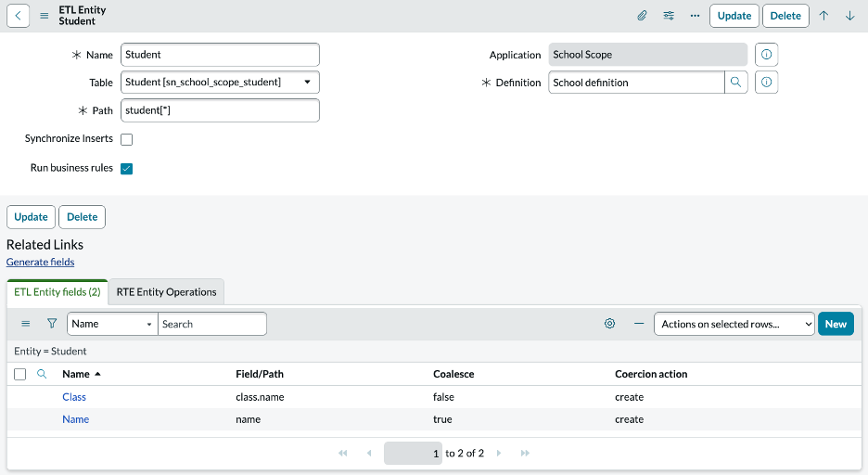The image size is (868, 475).
Task: Click Generate fields related link
Action: click(x=41, y=262)
